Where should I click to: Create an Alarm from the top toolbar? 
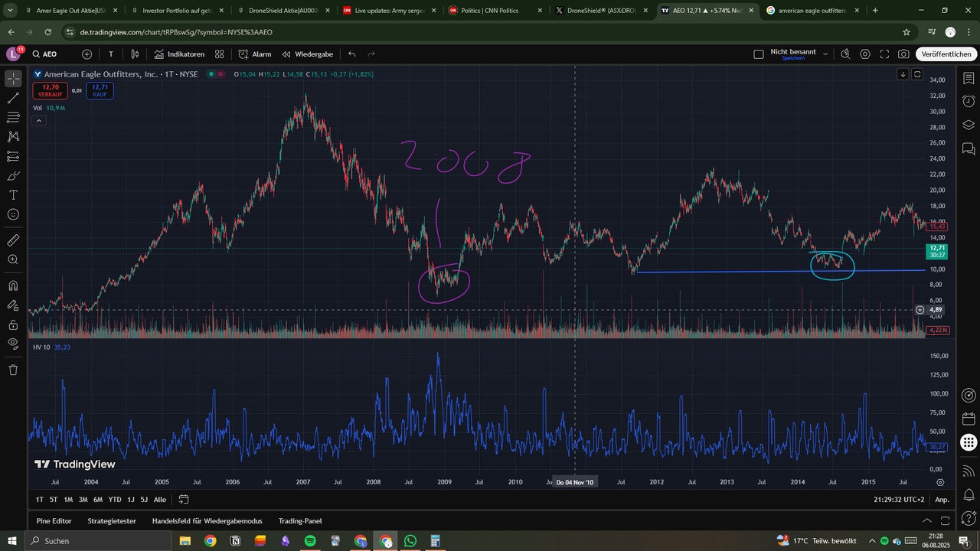coord(255,54)
